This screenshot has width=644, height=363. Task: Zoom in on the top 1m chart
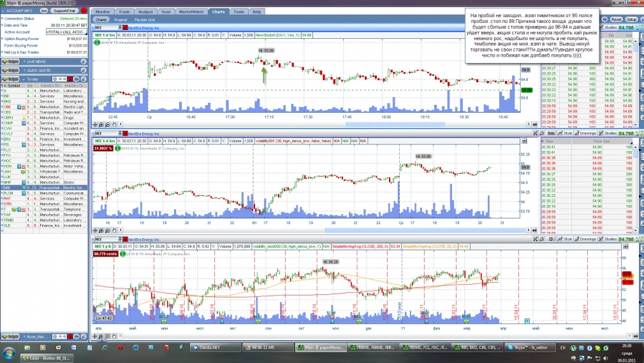101,124
